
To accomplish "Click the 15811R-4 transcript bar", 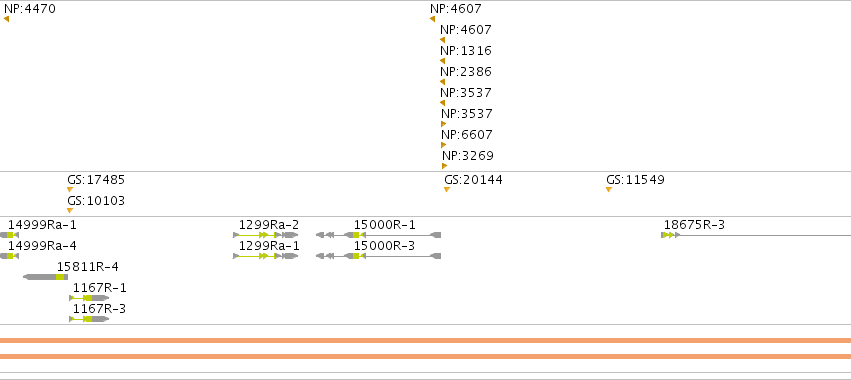I will pos(46,277).
